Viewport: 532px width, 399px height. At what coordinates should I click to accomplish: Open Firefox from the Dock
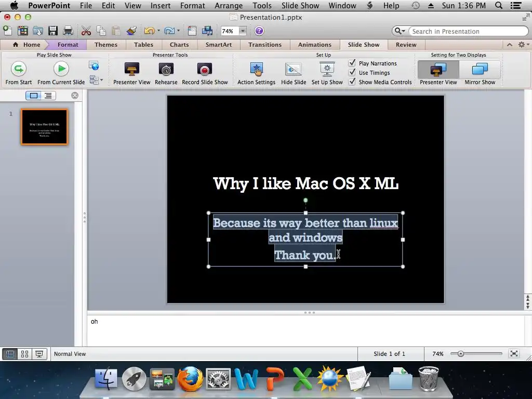click(190, 379)
